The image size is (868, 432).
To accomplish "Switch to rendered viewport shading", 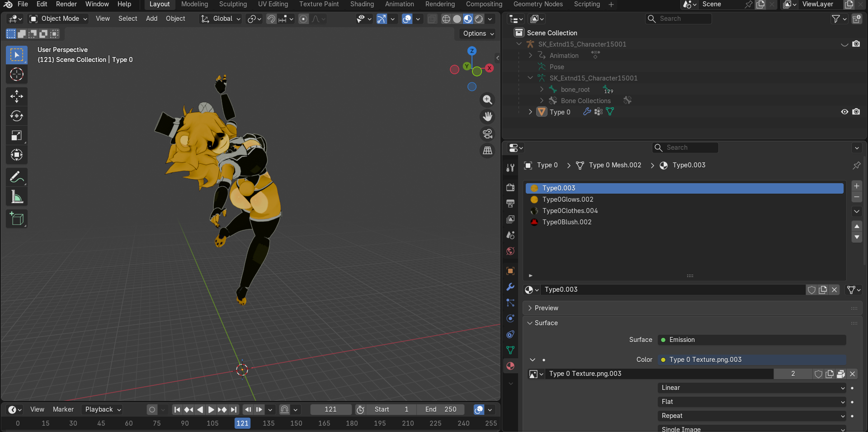I will click(x=479, y=19).
